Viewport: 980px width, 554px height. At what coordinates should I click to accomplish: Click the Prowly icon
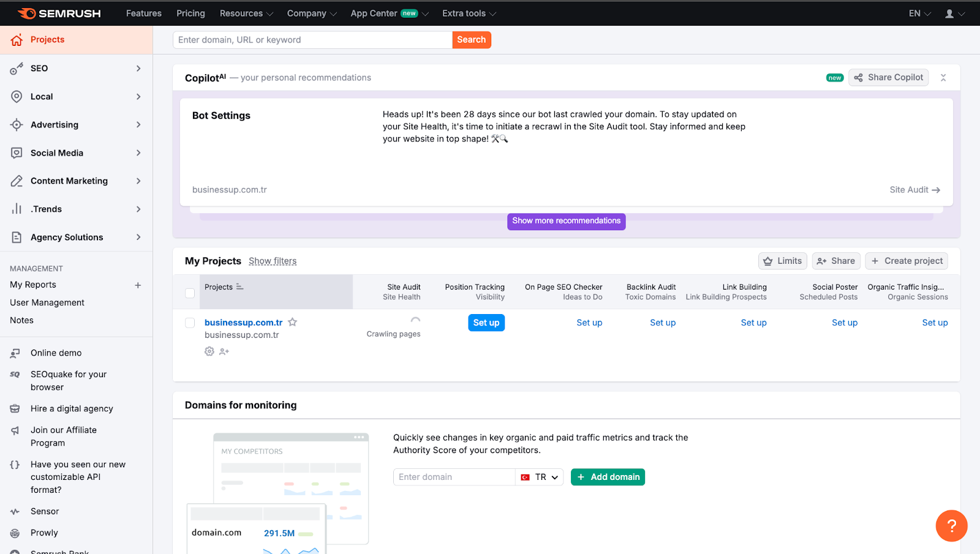click(x=15, y=533)
